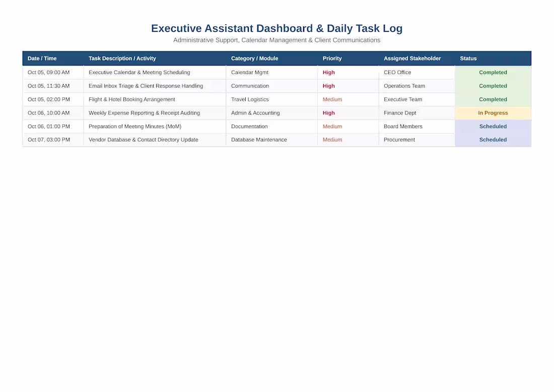The image size is (554, 392).
Task: Select the 'Oct 06, 01:00 PM' date cell
Action: [53, 126]
